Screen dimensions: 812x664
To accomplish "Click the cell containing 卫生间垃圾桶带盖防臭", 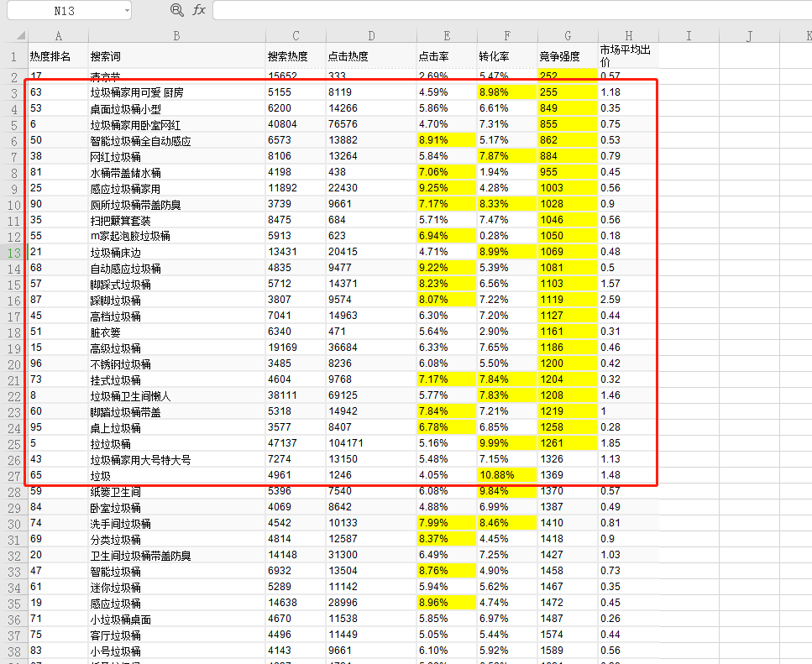I will coord(140,556).
